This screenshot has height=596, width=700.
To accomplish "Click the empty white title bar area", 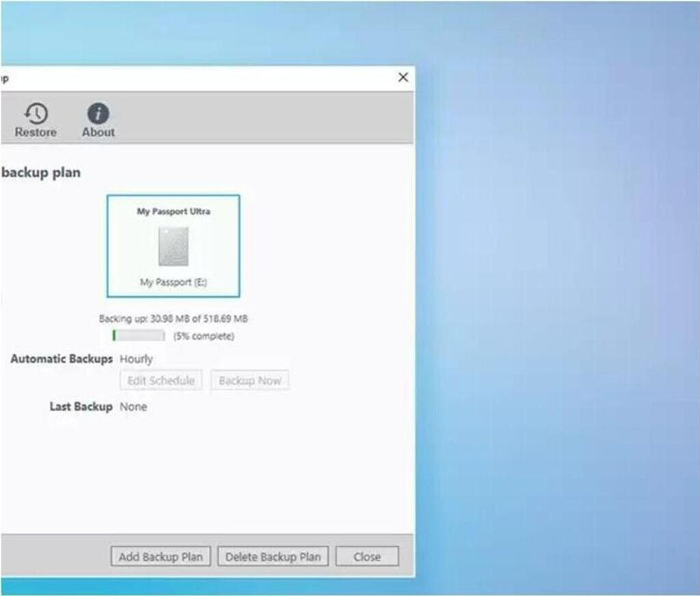I will (205, 78).
